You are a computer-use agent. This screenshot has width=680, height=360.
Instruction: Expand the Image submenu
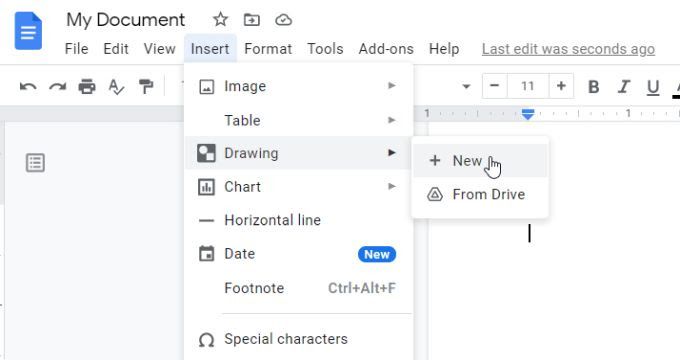click(298, 86)
